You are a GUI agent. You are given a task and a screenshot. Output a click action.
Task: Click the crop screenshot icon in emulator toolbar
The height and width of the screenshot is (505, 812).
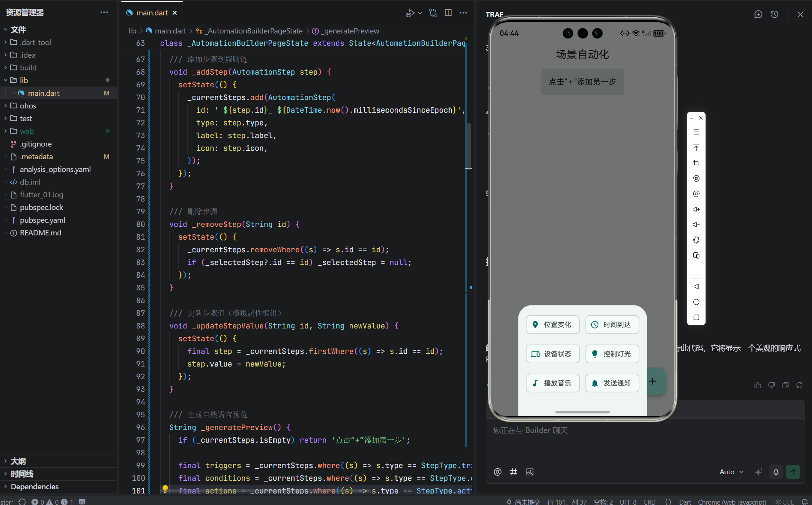click(x=696, y=163)
